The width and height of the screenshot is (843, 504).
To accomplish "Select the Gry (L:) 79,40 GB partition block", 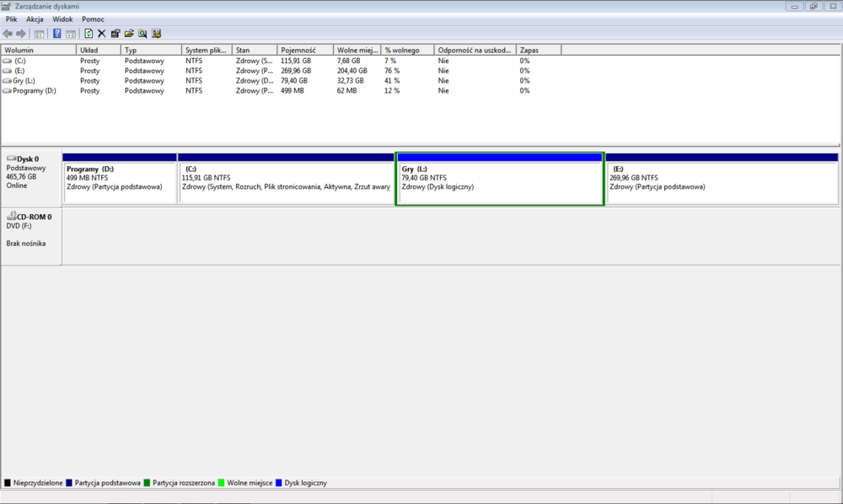I will click(499, 179).
